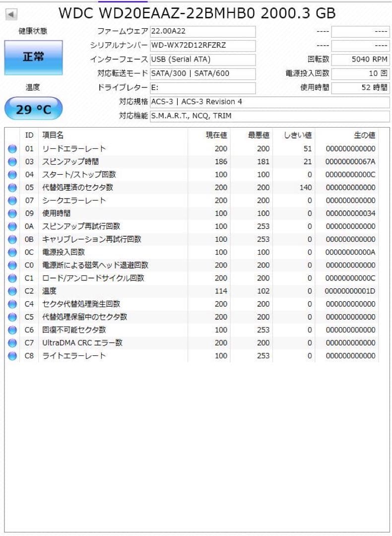Image resolution: width=392 pixels, height=536 pixels.
Task: Select the シークエラーレート attribute name
Action: (x=74, y=201)
